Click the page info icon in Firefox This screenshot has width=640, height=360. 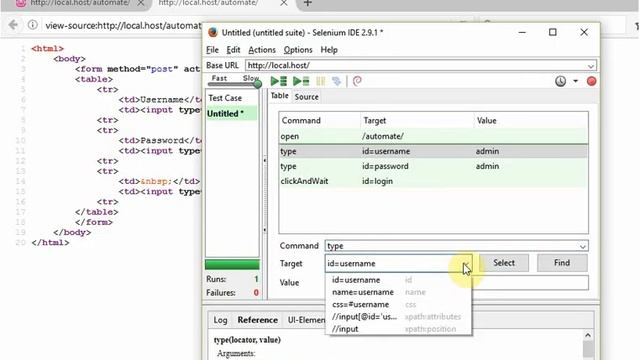(33, 25)
